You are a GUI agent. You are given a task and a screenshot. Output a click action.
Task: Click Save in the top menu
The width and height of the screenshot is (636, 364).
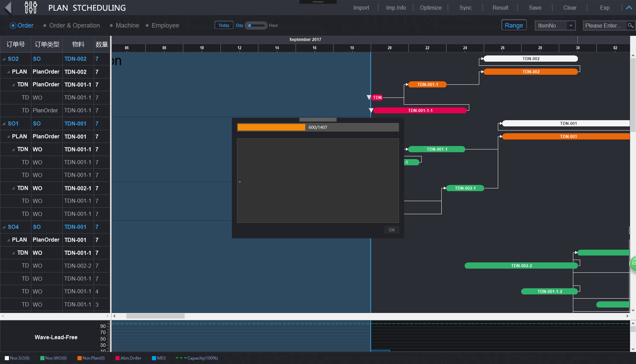[535, 8]
